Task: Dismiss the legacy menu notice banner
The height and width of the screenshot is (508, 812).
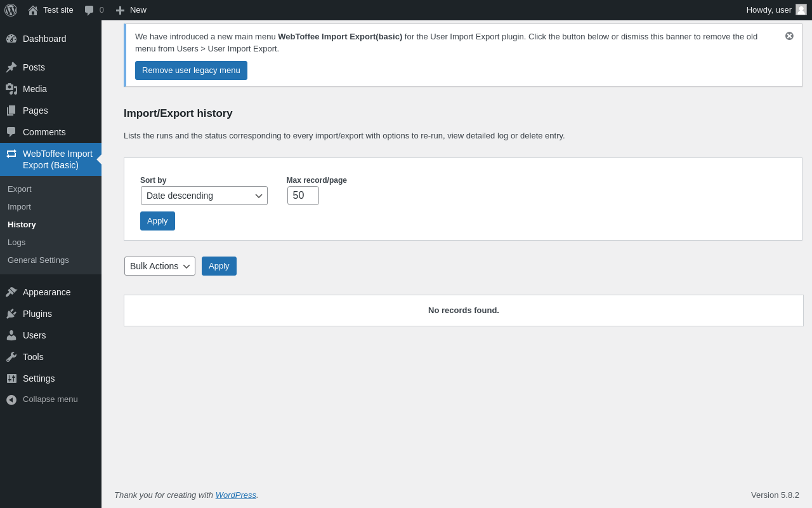Action: pyautogui.click(x=789, y=36)
